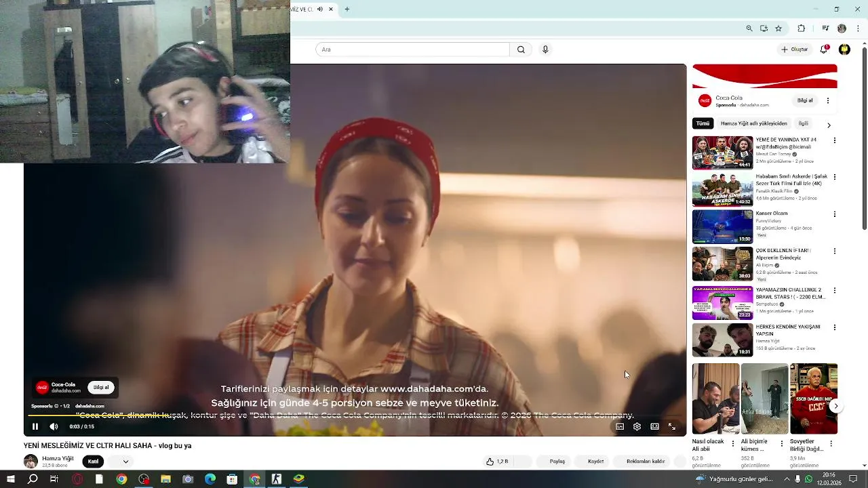Click Bilgi al in sidebar Coca-Cola card
This screenshot has width=868, height=488.
(x=805, y=100)
